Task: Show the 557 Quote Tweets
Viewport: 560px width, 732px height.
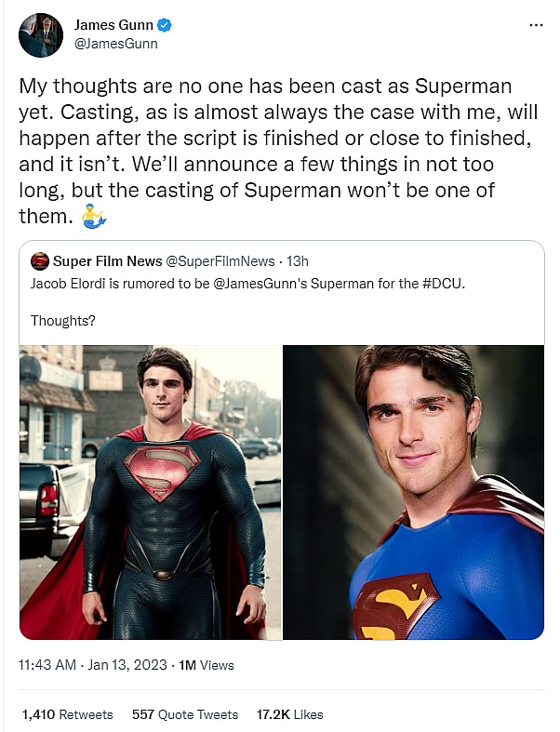Action: [x=184, y=714]
